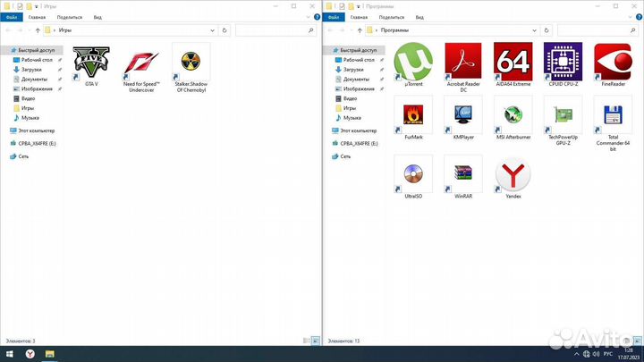Image resolution: width=644 pixels, height=362 pixels.
Task: Open Документы in Игры window sidebar
Action: (x=34, y=80)
